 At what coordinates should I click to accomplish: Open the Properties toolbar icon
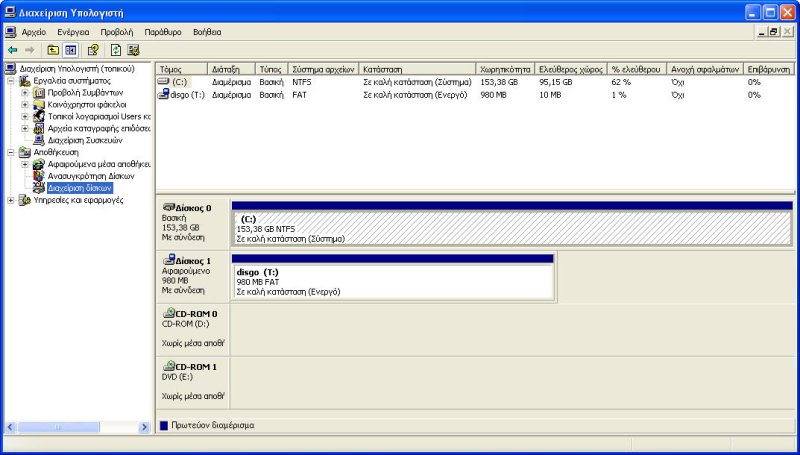tap(93, 50)
